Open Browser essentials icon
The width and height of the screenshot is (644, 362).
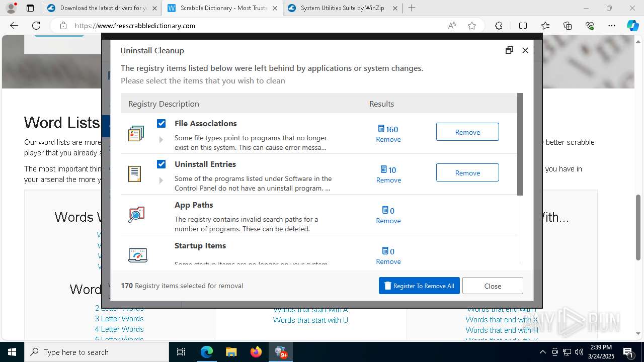coord(590,26)
